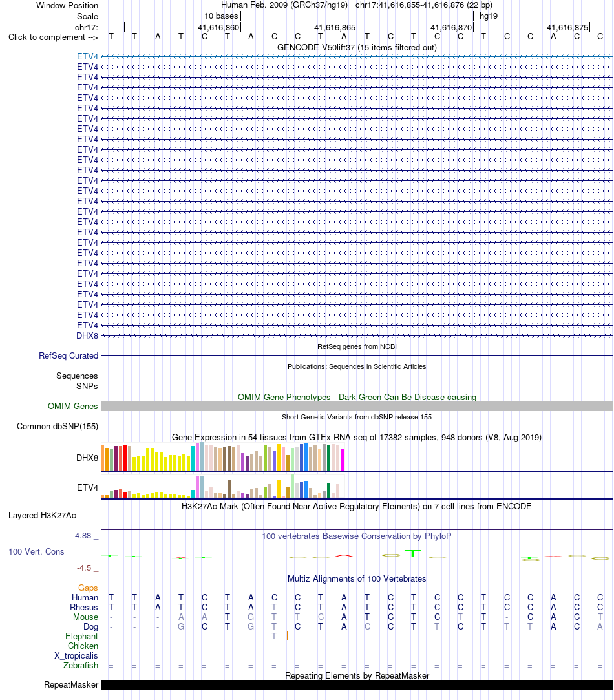Click the DHX8 GTEx expression bar chart

(222, 457)
